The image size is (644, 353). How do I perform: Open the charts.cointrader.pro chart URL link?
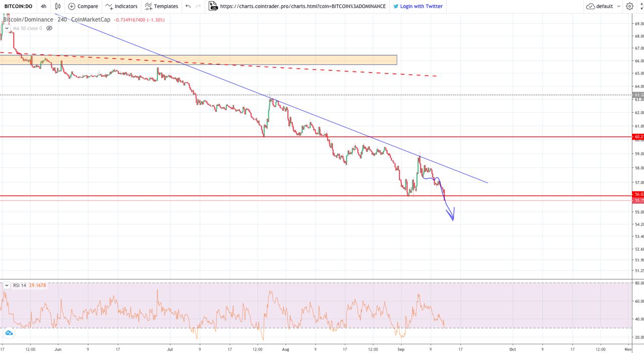[x=303, y=6]
